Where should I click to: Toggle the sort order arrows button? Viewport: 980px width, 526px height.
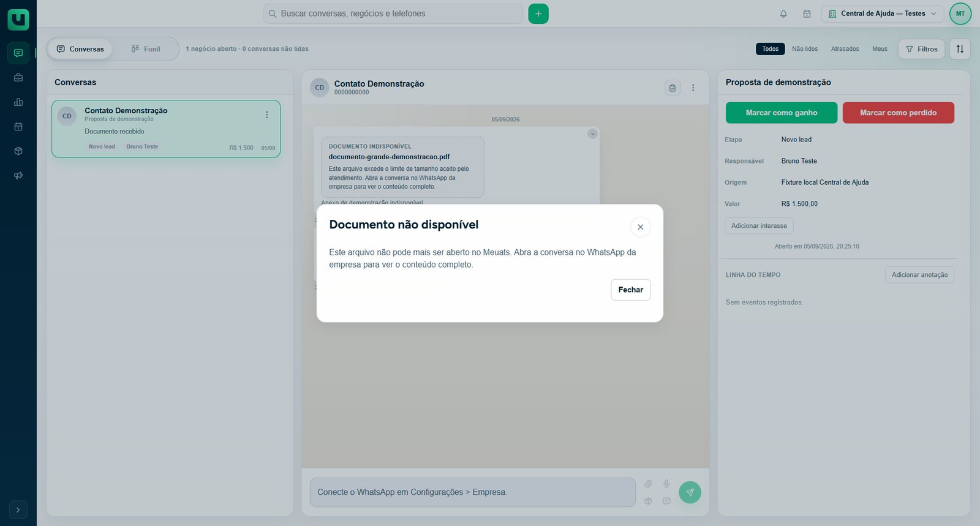[x=960, y=49]
